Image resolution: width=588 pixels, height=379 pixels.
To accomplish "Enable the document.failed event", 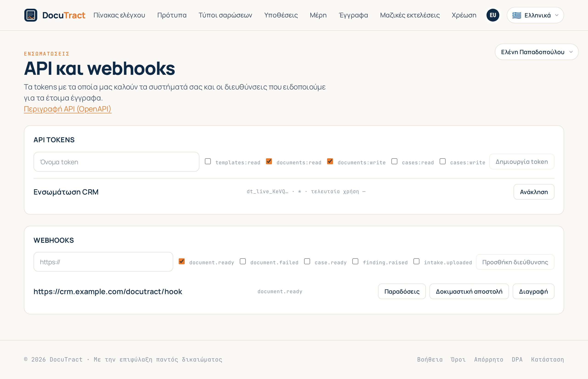I will pos(243,261).
